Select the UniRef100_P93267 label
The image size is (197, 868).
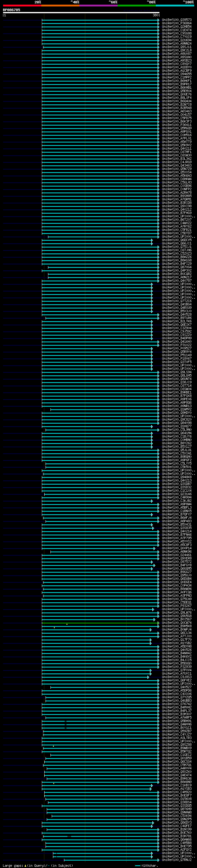[177, 606]
